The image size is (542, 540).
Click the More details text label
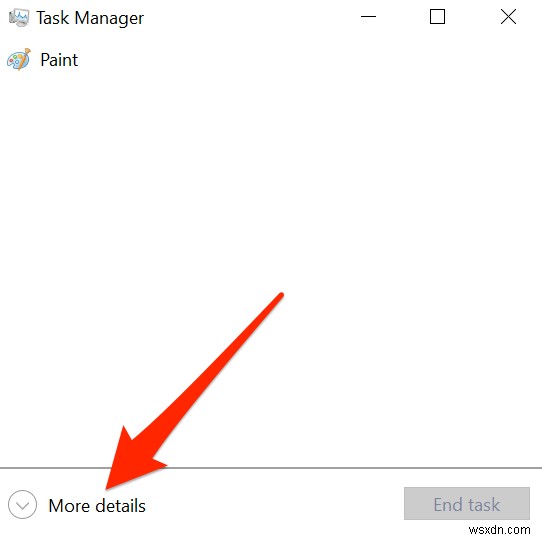click(97, 506)
